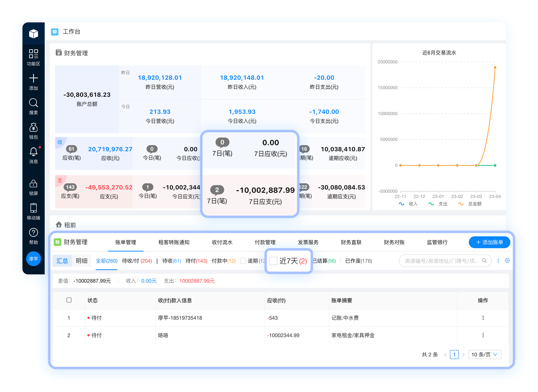
Task: Open row 1 action menu for 廖苹
Action: coord(483,318)
